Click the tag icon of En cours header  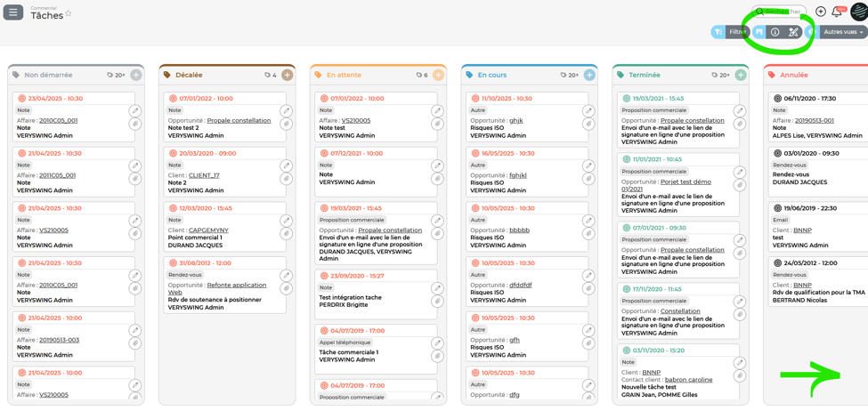(470, 75)
